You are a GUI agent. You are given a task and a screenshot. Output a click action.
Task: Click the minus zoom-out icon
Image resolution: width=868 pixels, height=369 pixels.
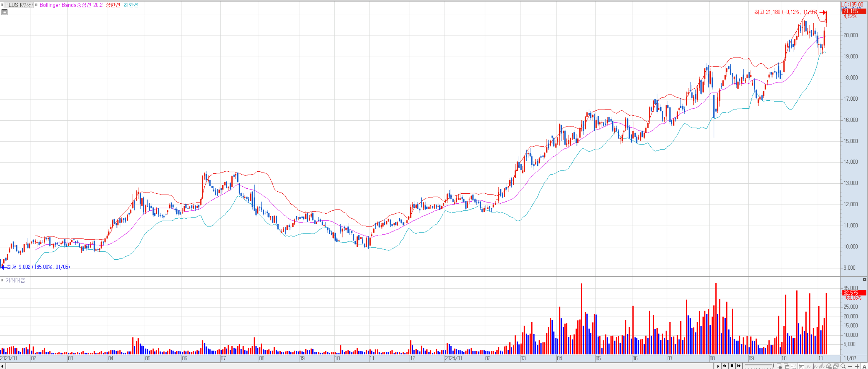pyautogui.click(x=850, y=367)
